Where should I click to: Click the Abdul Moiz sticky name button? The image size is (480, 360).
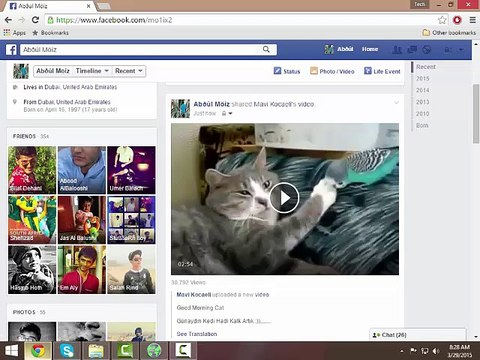coord(53,71)
